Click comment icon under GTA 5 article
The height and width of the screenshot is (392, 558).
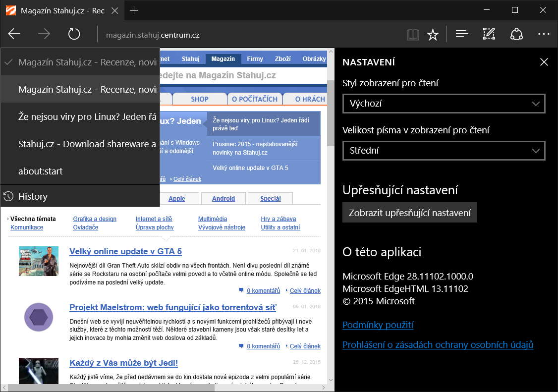pos(241,290)
